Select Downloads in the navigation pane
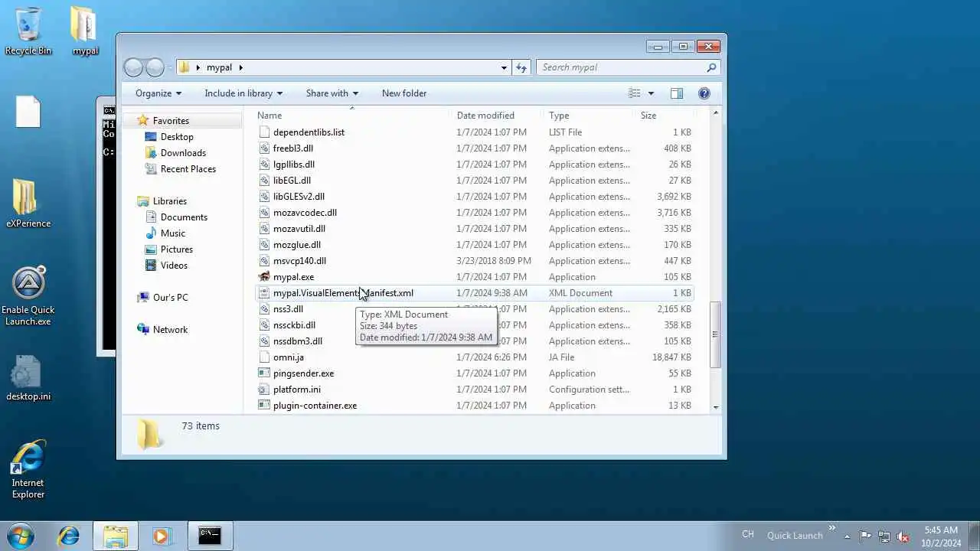The image size is (980, 551). tap(183, 153)
